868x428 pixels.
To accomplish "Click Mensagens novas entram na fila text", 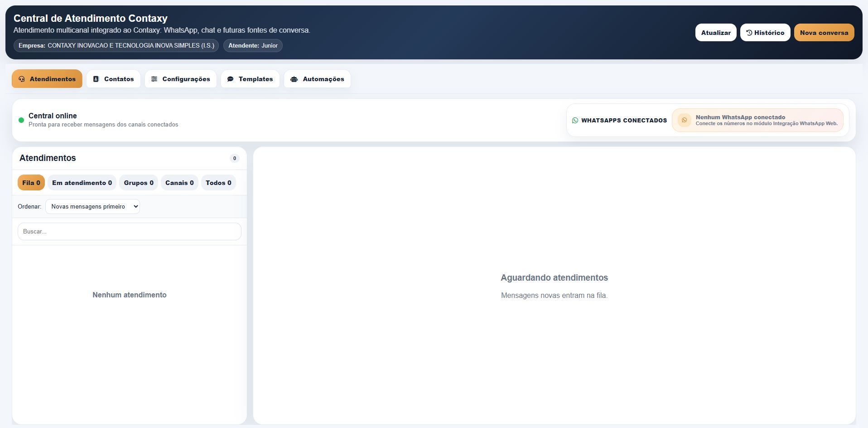I will 555,295.
